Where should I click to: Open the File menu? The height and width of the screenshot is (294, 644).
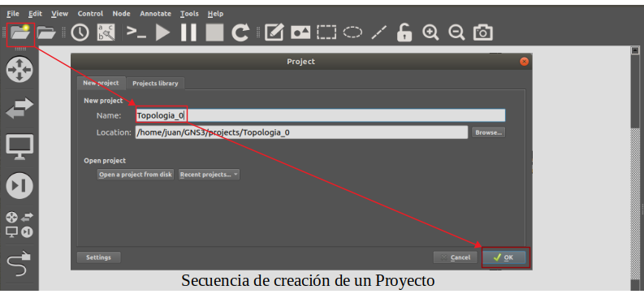coord(13,14)
